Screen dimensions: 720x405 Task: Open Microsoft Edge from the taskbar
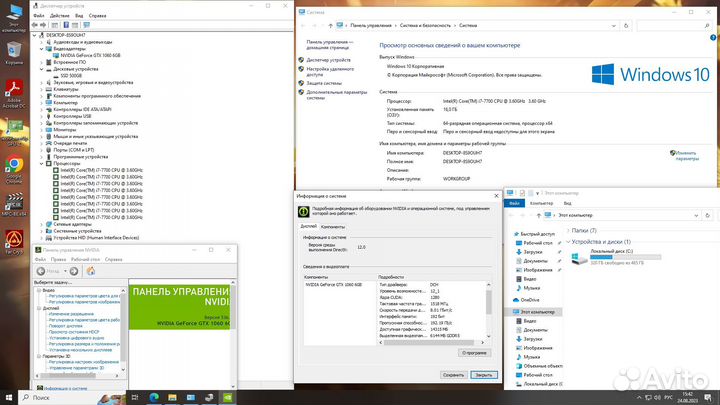point(154,398)
